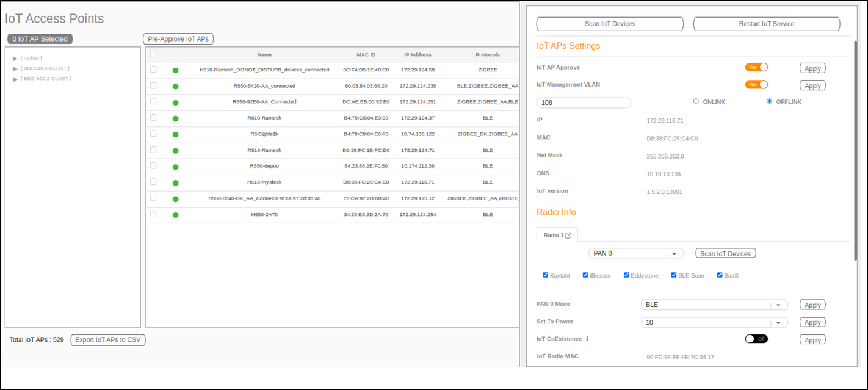868x390 pixels.
Task: Tick the table header select-all checkbox
Action: pos(153,54)
